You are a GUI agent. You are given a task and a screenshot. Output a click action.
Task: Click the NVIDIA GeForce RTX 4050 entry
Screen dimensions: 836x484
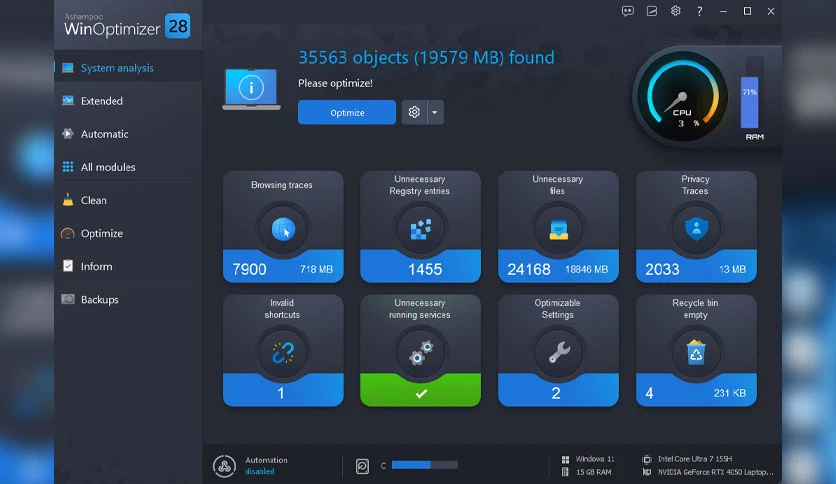point(708,472)
